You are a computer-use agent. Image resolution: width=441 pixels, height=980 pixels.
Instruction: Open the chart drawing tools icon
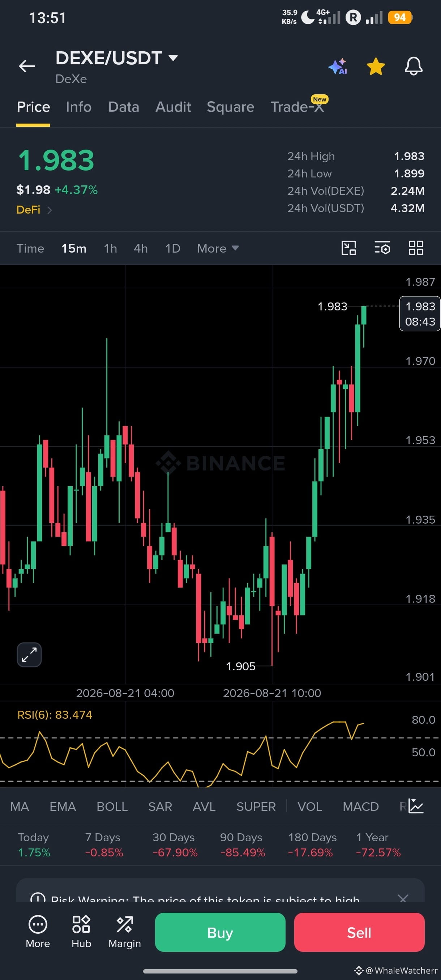(x=348, y=248)
